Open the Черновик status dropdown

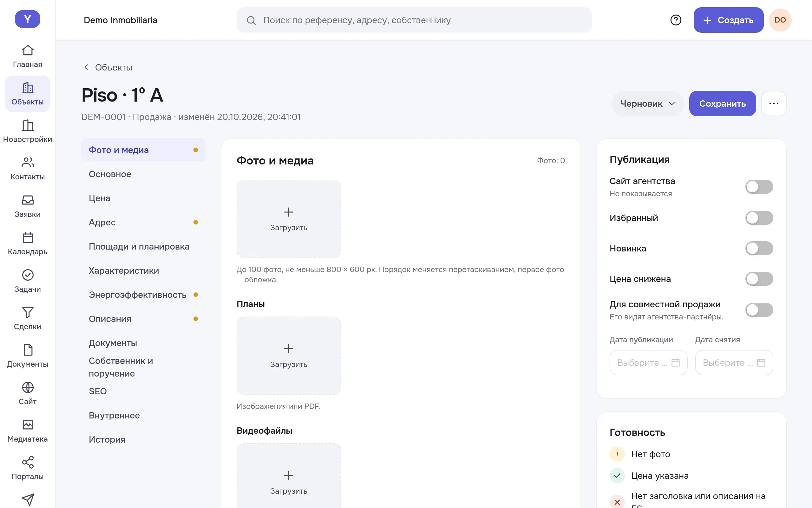tap(647, 104)
